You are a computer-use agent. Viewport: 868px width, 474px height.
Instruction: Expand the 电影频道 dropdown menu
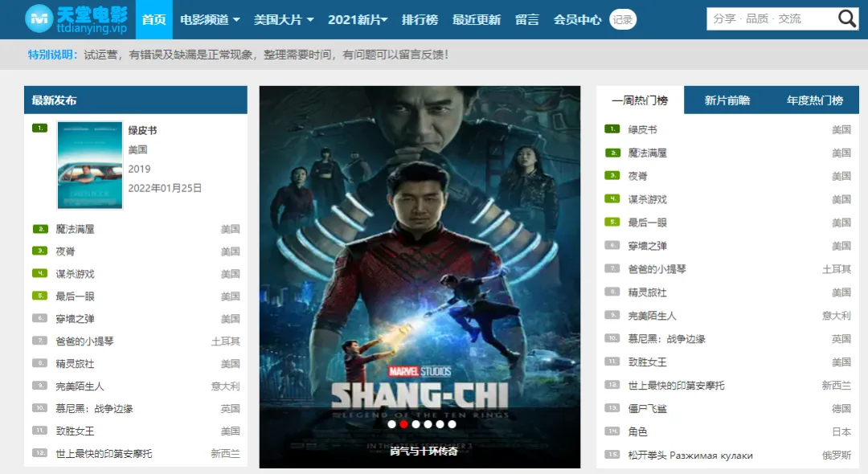point(210,20)
